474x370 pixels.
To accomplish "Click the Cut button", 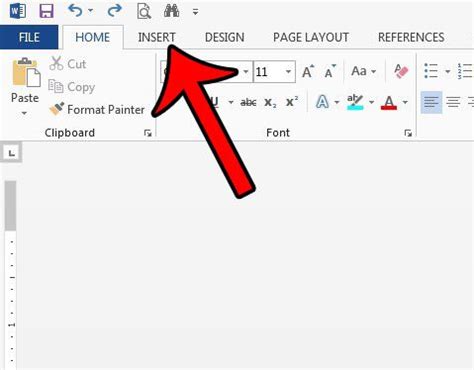I will point(68,63).
